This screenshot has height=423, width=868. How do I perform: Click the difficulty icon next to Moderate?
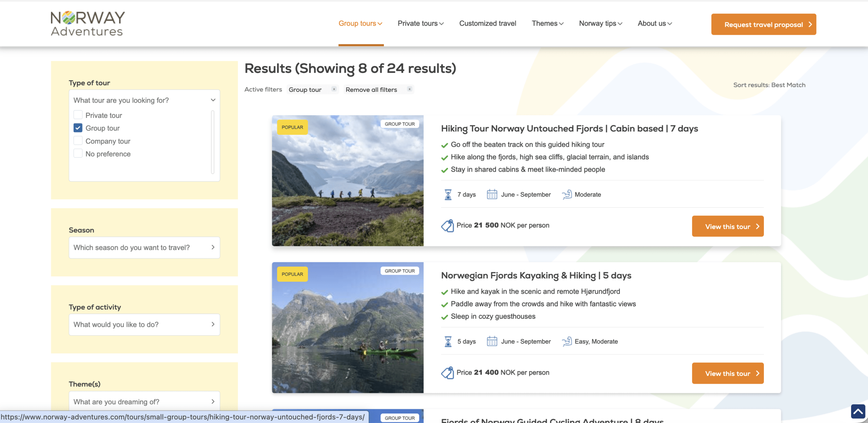pyautogui.click(x=567, y=194)
